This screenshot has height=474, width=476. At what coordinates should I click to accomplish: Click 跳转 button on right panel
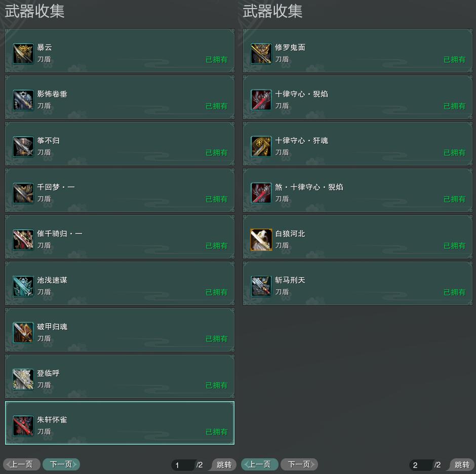[x=462, y=464]
